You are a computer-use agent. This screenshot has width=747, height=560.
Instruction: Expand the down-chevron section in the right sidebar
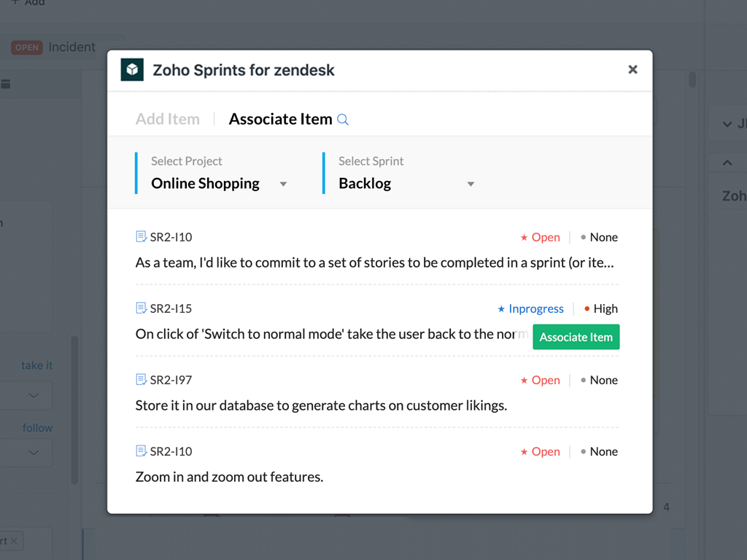[727, 124]
